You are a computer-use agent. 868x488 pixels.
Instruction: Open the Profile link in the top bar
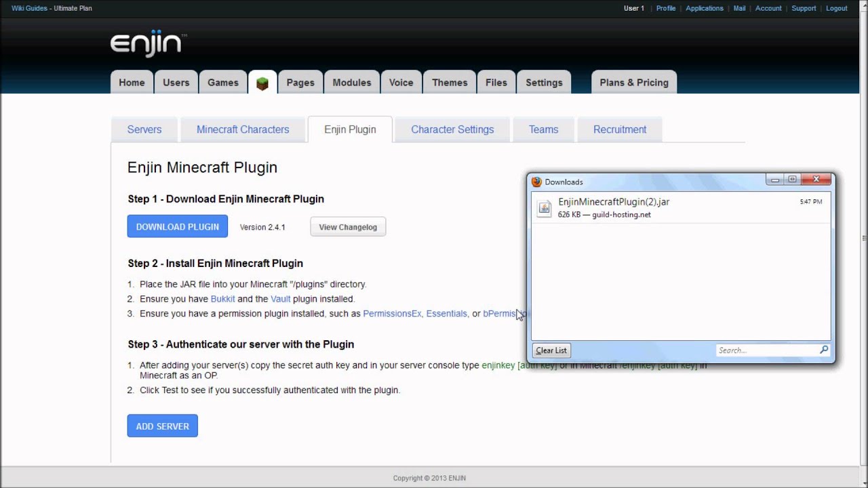(x=666, y=8)
